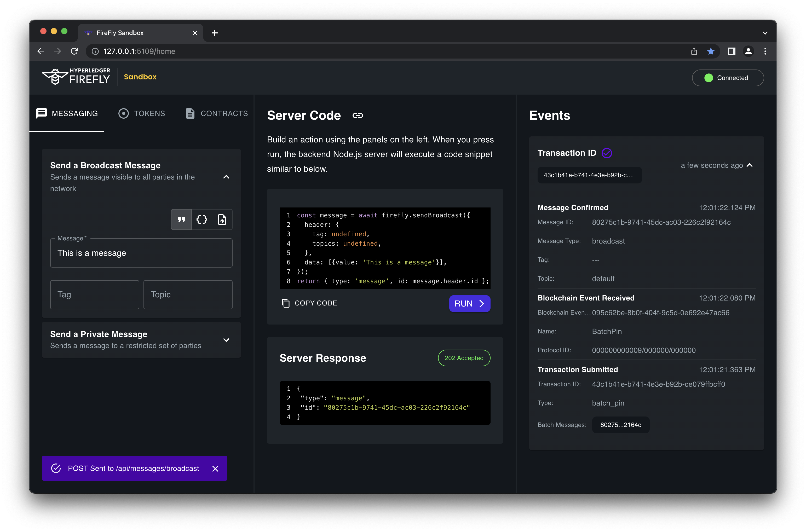This screenshot has width=806, height=532.
Task: Select the TOKENS tab
Action: pyautogui.click(x=142, y=113)
